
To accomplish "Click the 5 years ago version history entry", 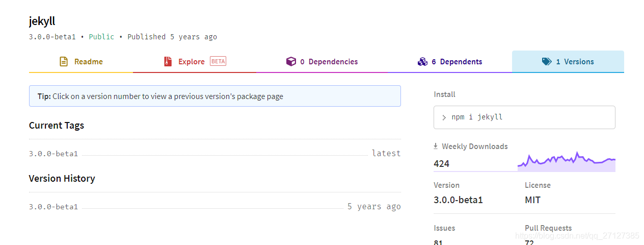I will [374, 207].
